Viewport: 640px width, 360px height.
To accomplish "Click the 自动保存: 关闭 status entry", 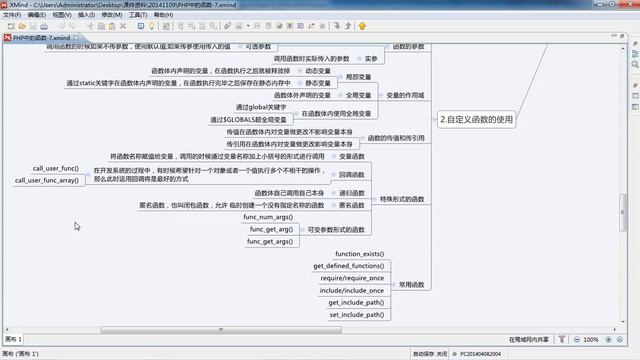I will (430, 354).
